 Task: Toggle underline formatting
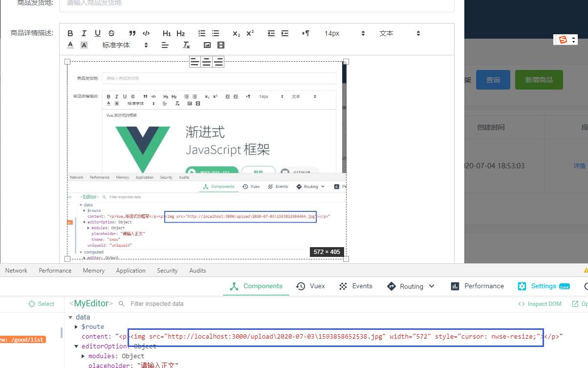click(x=97, y=33)
